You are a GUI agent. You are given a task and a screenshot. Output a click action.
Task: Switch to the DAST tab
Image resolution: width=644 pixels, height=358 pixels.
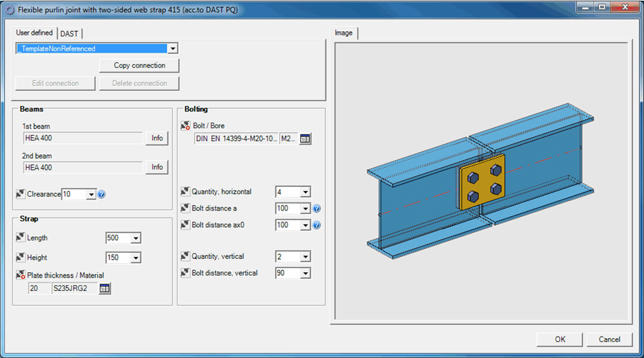(x=69, y=33)
